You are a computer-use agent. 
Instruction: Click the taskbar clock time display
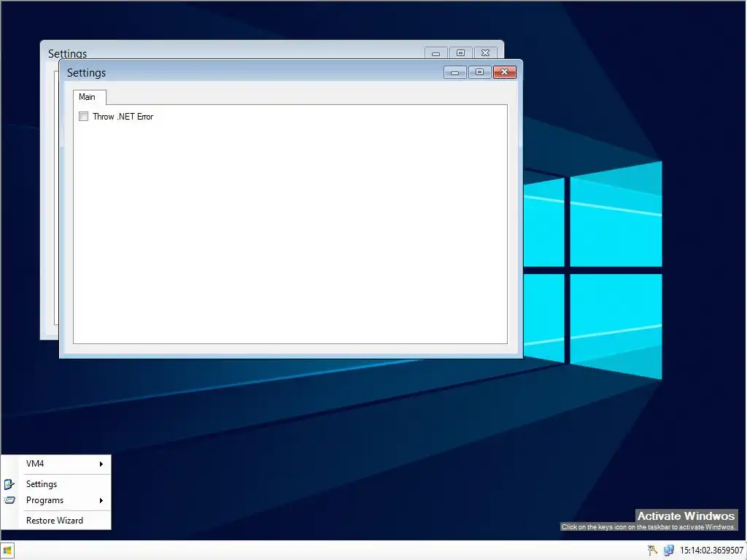click(x=711, y=551)
